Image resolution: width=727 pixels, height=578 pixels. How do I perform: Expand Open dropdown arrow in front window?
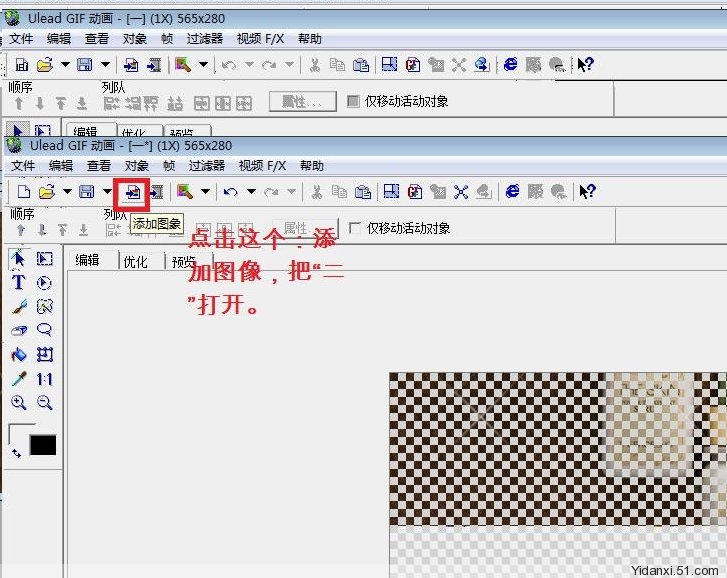[x=67, y=191]
